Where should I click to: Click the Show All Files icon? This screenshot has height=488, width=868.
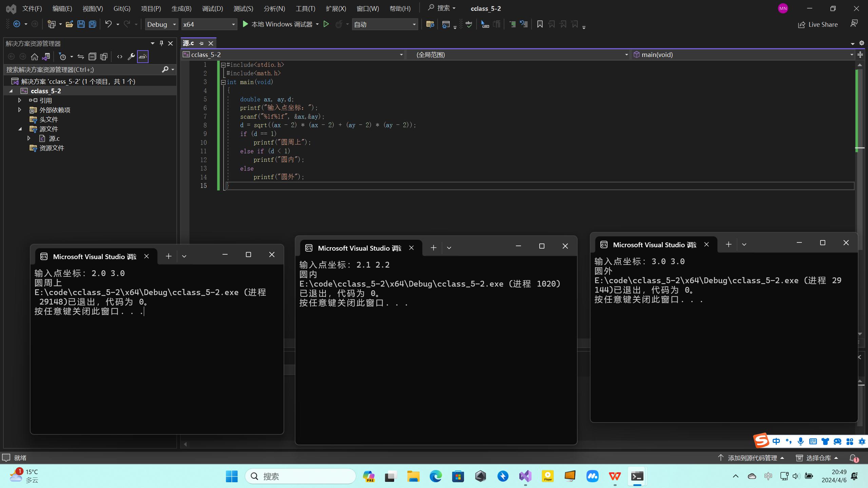[104, 57]
